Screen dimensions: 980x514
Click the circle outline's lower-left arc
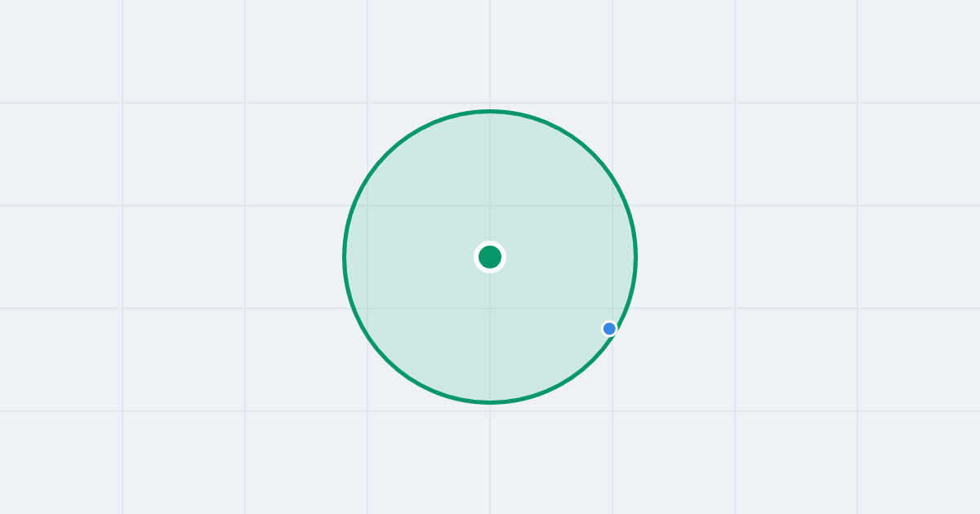[387, 360]
